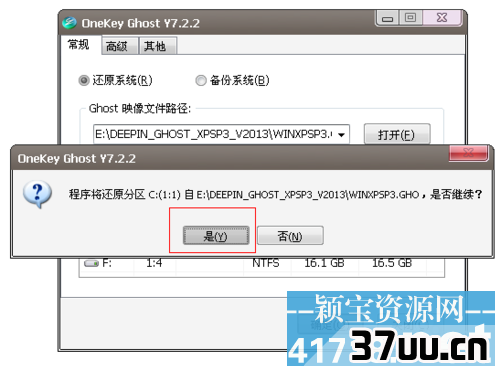This screenshot has height=371, width=500.
Task: Confirm restore with 是(Y) button
Action: coord(216,236)
